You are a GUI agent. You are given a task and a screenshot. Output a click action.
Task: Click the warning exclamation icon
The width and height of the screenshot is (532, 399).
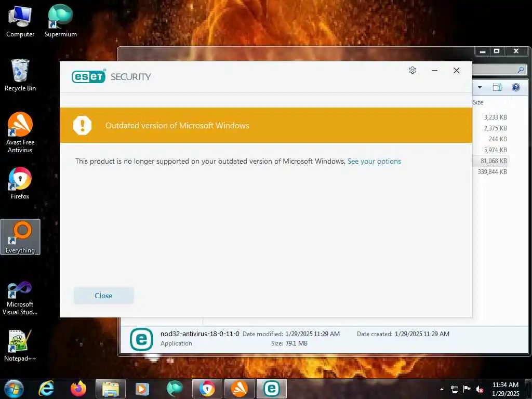(83, 125)
